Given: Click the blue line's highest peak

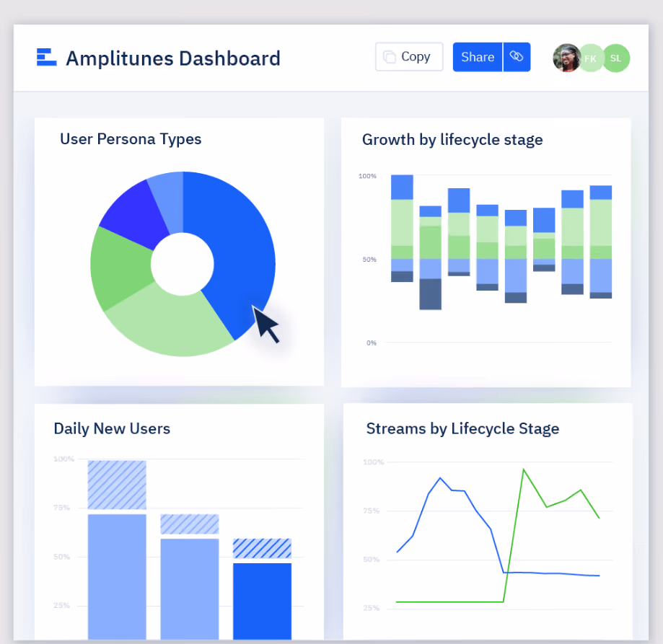Looking at the screenshot, I should pos(440,478).
